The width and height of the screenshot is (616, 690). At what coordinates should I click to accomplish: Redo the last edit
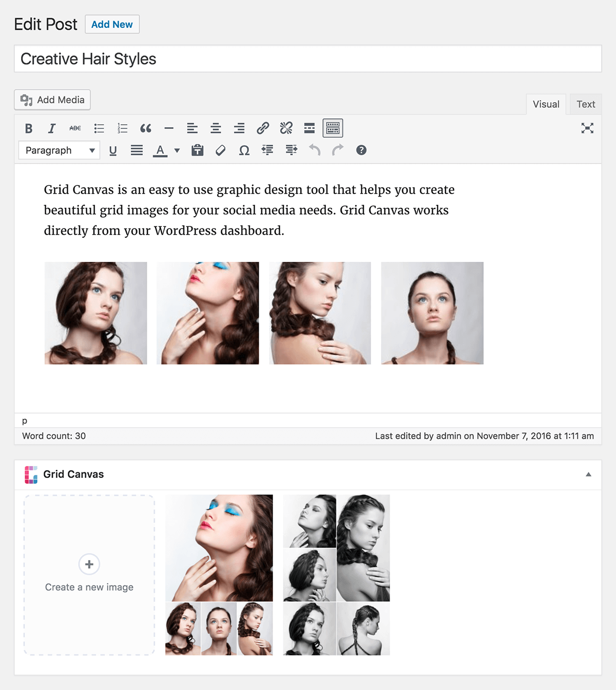(x=338, y=150)
